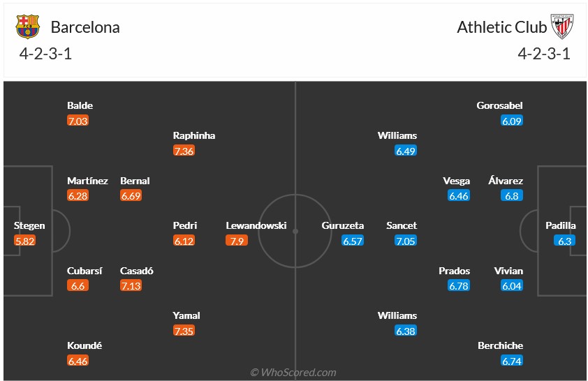The image size is (588, 381).
Task: Click player name Koundé
Action: [84, 345]
